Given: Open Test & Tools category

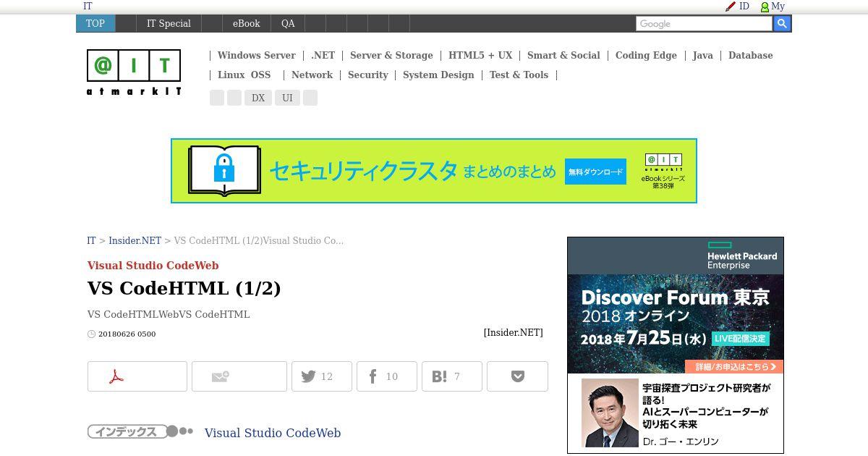Looking at the screenshot, I should (519, 75).
